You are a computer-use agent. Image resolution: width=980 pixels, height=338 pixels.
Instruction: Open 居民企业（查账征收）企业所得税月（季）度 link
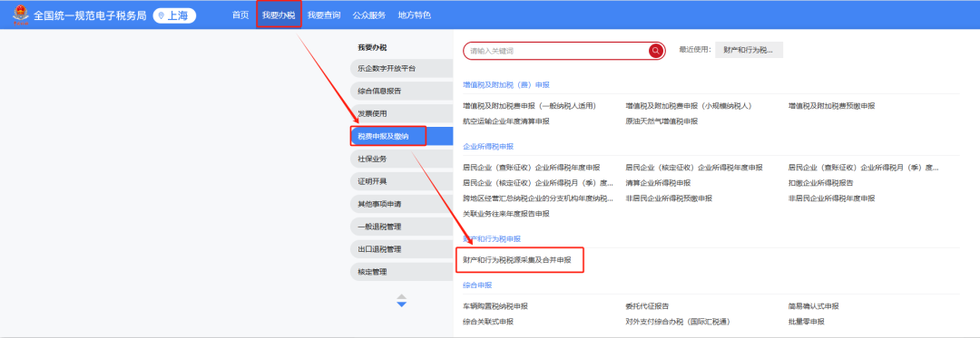point(863,168)
